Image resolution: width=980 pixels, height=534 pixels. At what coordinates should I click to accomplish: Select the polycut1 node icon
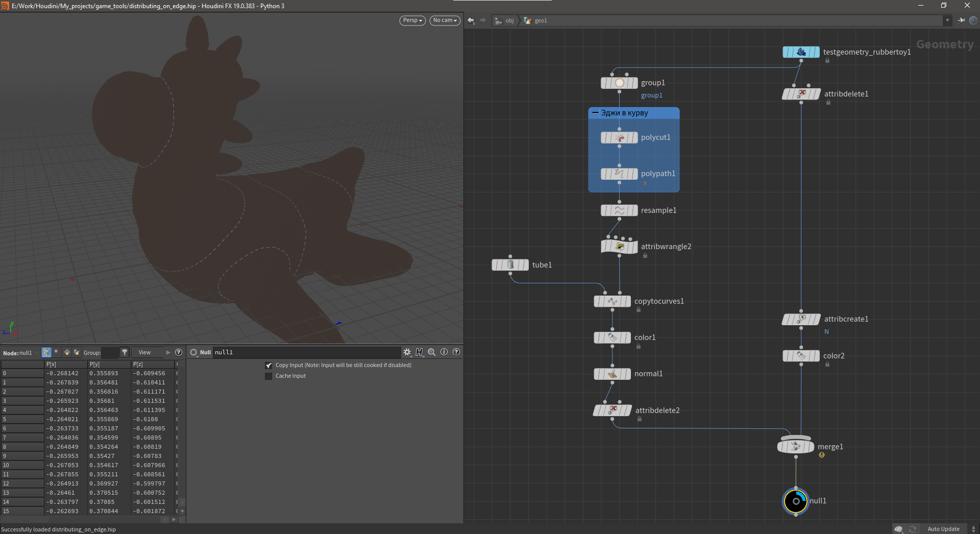click(619, 137)
